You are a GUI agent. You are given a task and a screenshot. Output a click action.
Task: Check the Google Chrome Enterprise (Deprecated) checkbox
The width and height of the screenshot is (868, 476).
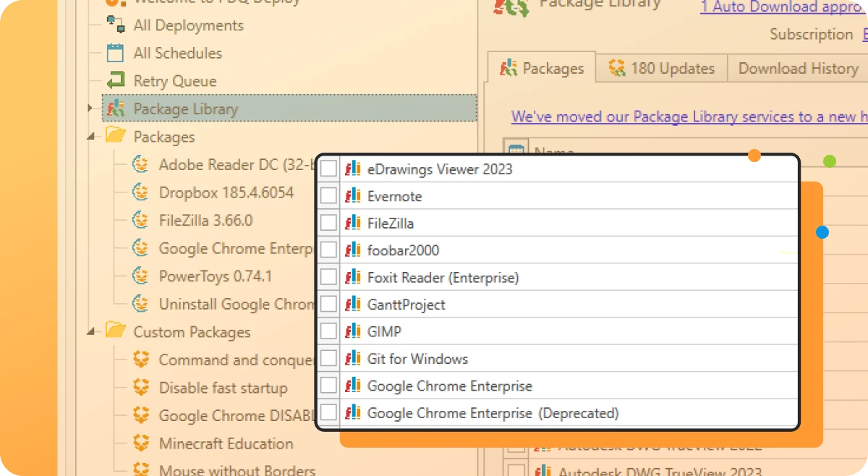coord(328,412)
